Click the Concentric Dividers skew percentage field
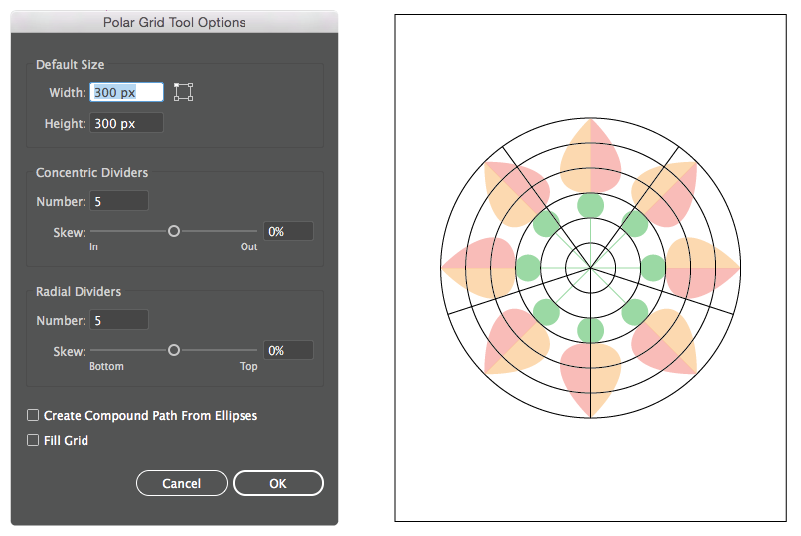Screen dimensions: 801x536 [288, 231]
